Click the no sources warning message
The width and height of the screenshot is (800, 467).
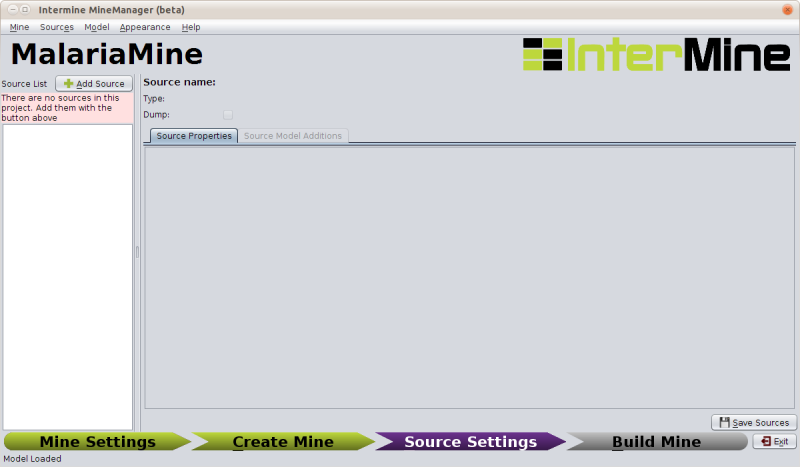[67, 108]
